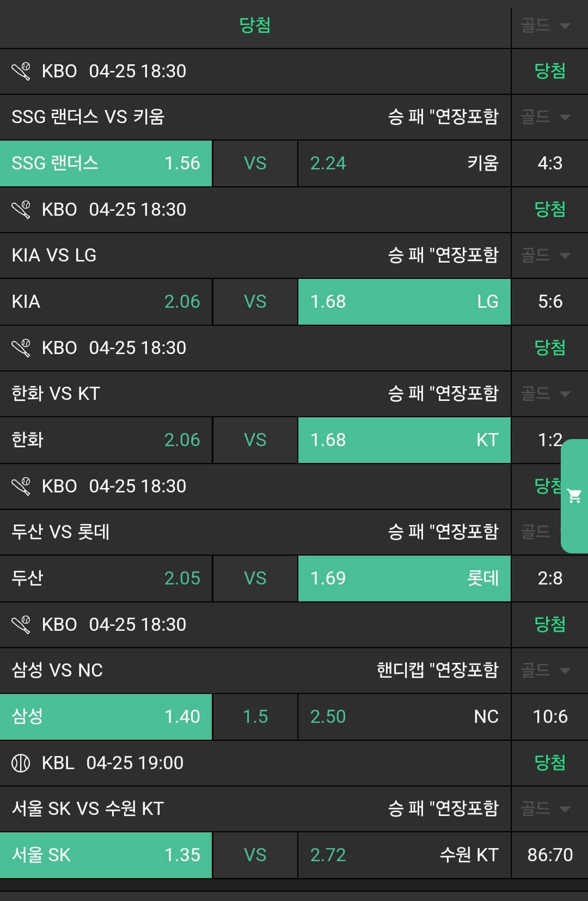Click the baseball icon above 두산 VS 롯데

click(21, 486)
